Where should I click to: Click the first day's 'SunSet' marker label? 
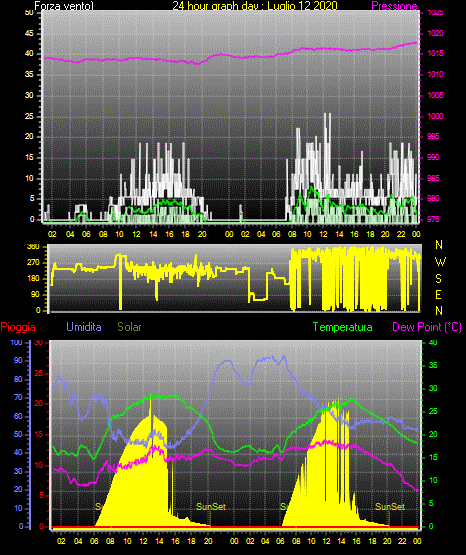(211, 507)
